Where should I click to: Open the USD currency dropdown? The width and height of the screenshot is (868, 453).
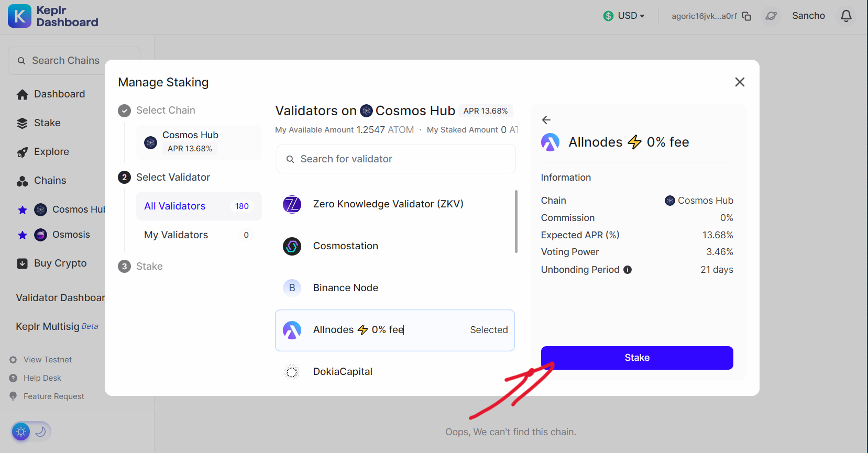[624, 16]
